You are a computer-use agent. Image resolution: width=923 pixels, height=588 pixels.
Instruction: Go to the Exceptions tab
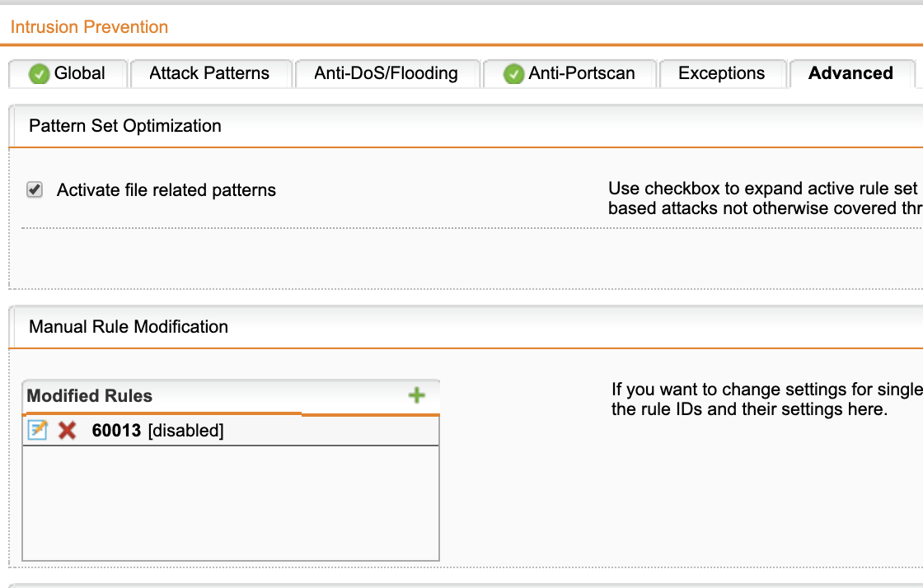tap(722, 73)
